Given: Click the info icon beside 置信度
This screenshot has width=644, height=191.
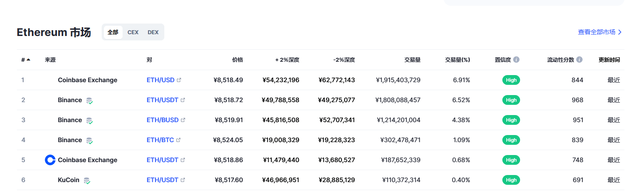Looking at the screenshot, I should click(516, 60).
